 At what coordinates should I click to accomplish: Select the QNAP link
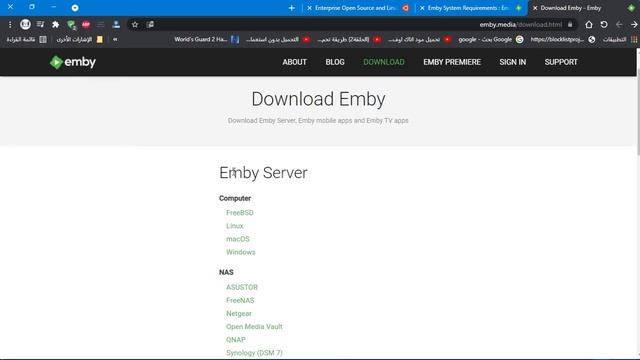[236, 340]
